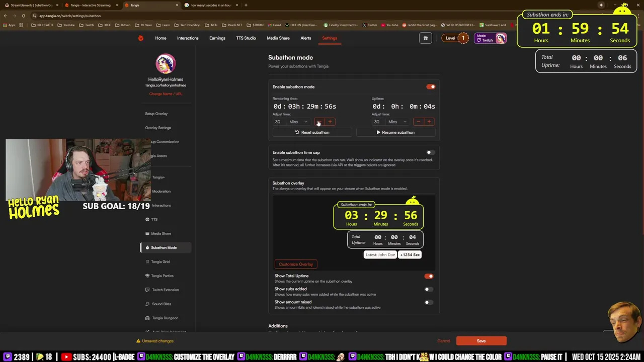The width and height of the screenshot is (644, 362).
Task: Select Subathon Mode in the sidebar
Action: [x=166, y=247]
